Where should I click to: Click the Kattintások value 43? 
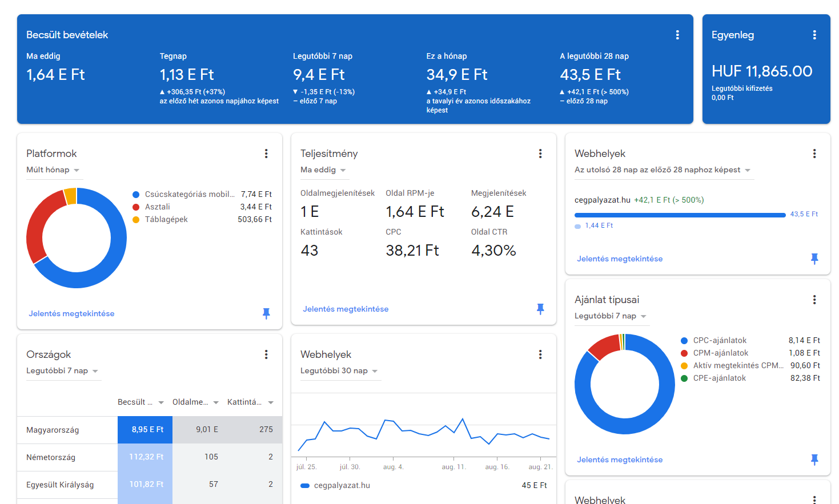tap(310, 251)
